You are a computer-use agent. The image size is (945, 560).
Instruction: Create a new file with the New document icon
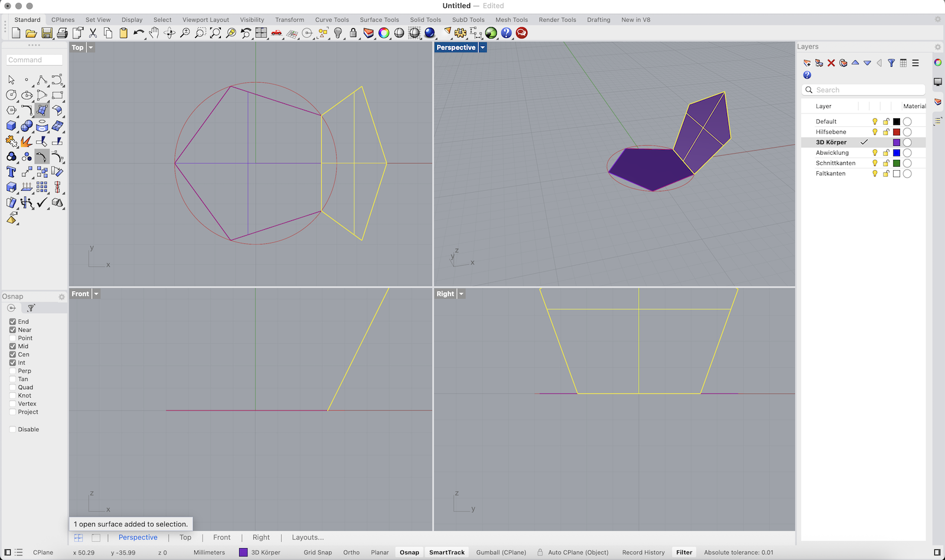pyautogui.click(x=16, y=33)
